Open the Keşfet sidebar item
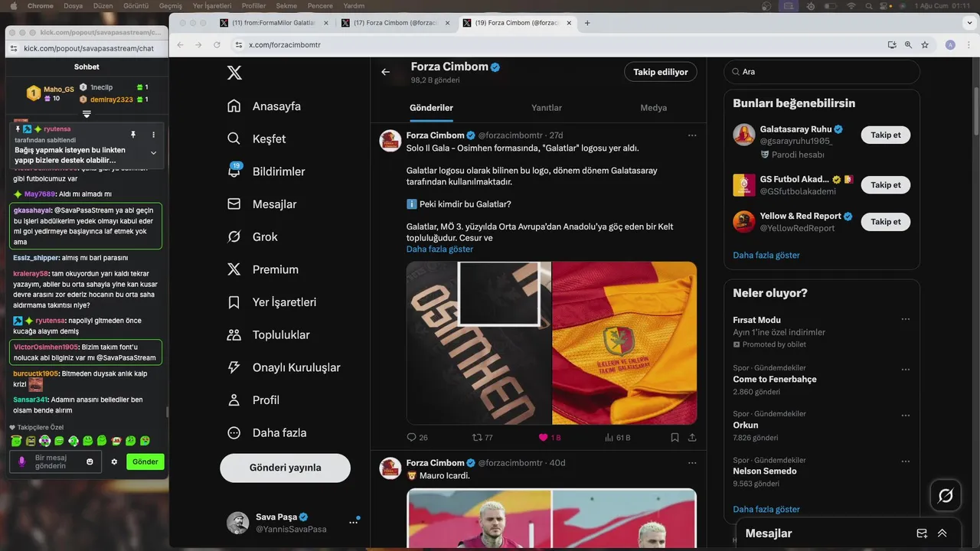 (x=256, y=139)
